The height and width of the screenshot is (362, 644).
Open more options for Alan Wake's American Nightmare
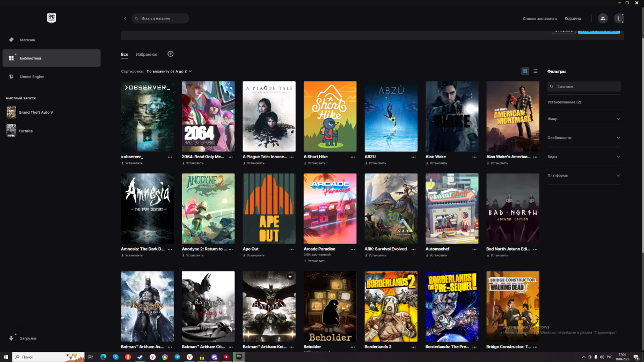pos(536,157)
